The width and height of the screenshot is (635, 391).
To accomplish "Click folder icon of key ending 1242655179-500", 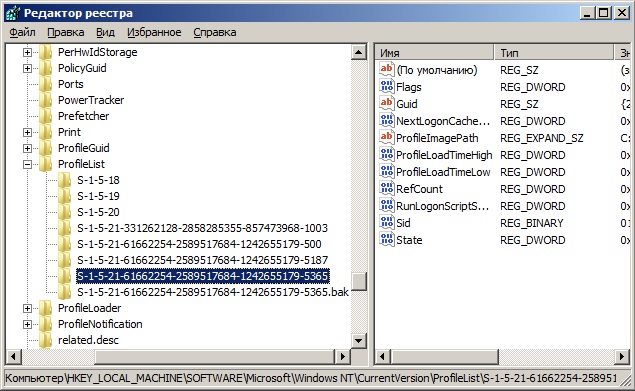I will 64,244.
